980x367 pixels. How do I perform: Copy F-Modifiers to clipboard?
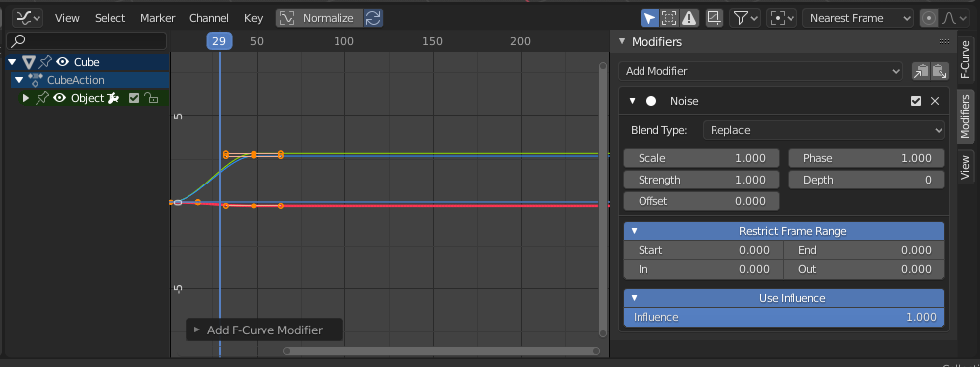click(921, 71)
